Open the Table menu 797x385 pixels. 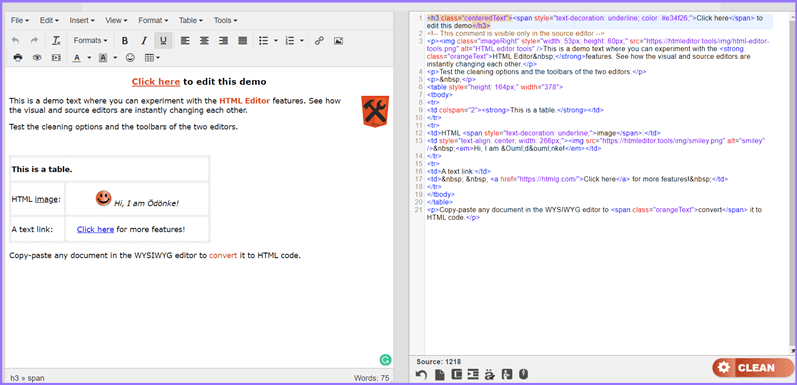click(191, 20)
